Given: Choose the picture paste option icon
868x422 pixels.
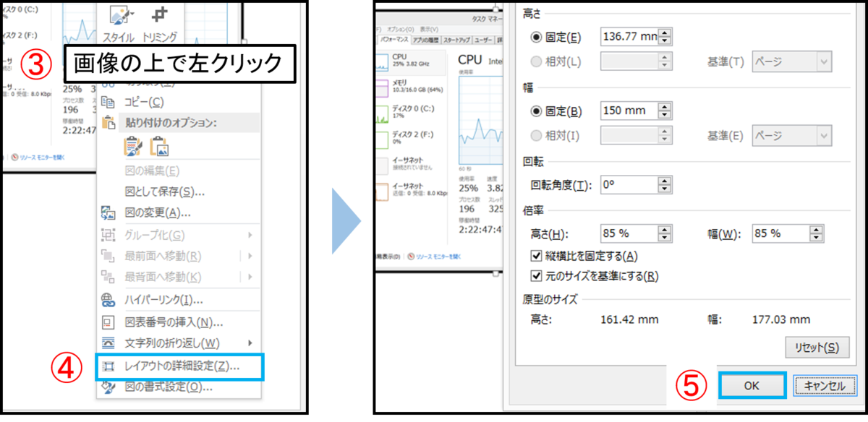Looking at the screenshot, I should click(x=160, y=145).
